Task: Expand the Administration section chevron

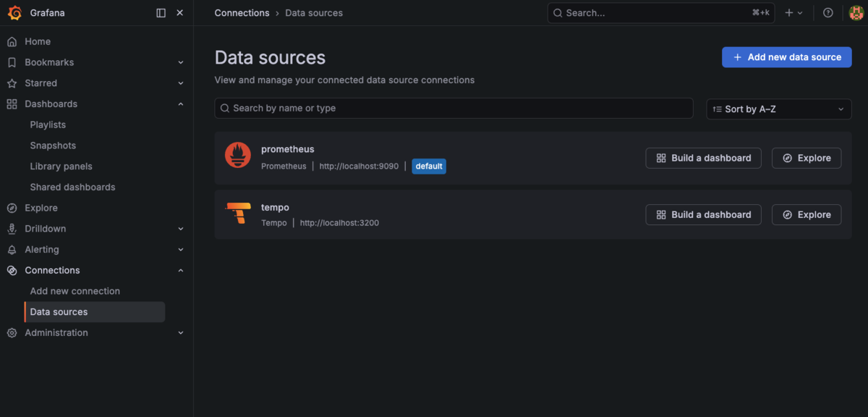Action: 181,333
